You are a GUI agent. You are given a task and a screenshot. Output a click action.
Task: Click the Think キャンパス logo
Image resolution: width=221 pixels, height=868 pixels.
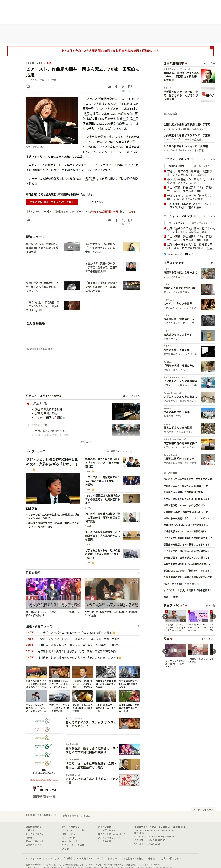point(44,789)
